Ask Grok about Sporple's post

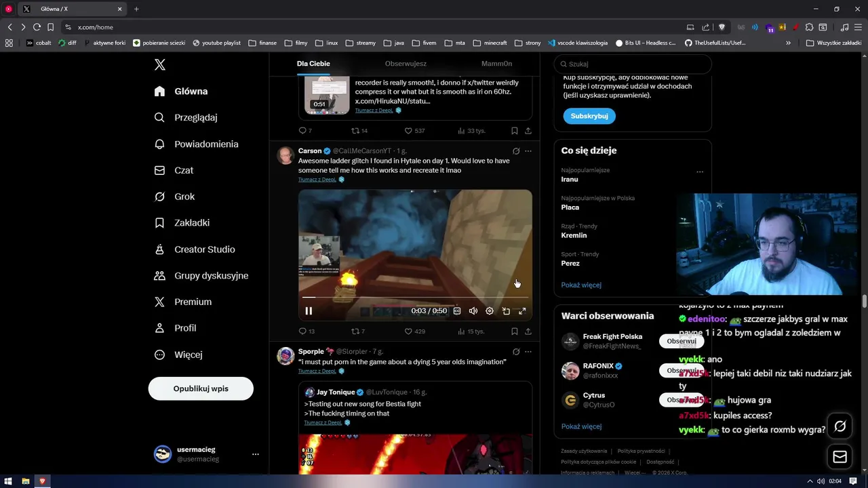click(x=516, y=352)
